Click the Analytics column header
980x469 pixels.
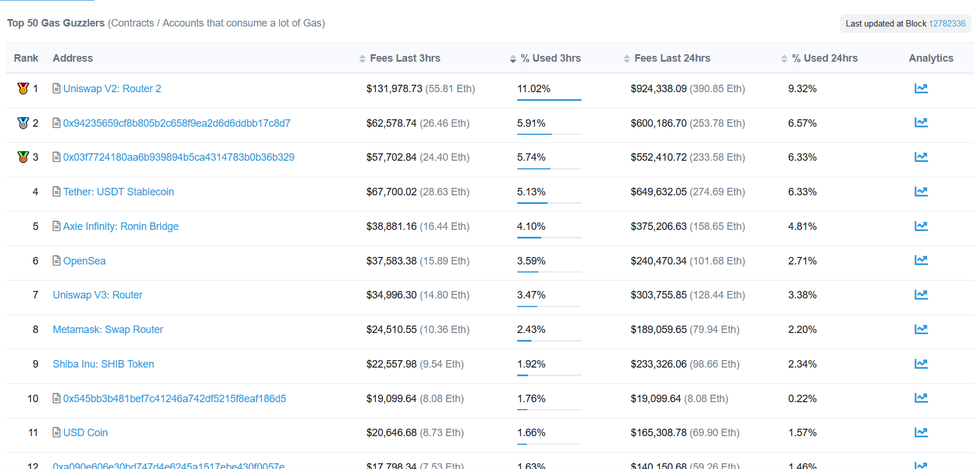[x=930, y=58]
